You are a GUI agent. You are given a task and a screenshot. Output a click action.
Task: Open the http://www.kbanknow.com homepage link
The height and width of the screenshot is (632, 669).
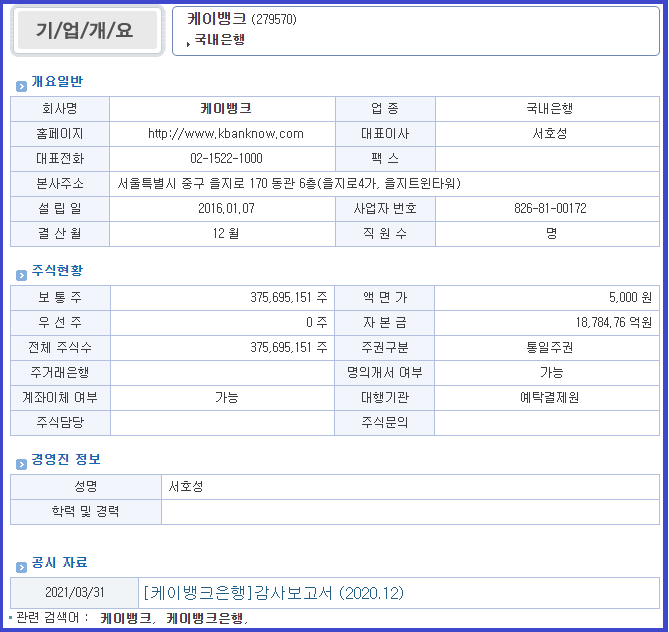click(226, 134)
